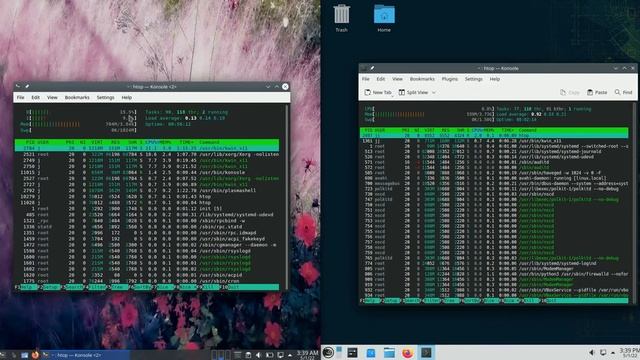Open the left desktop's application launcher
This screenshot has width=640, height=360.
pyautogui.click(x=2, y=355)
